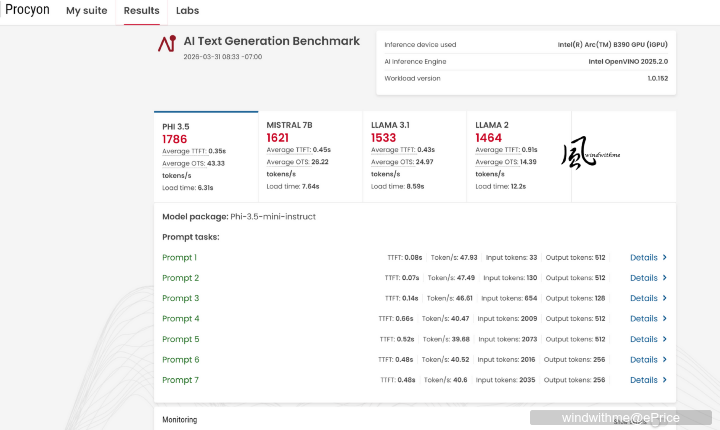
Task: Click Average TTFT label under PHI 3.5
Action: coord(184,151)
